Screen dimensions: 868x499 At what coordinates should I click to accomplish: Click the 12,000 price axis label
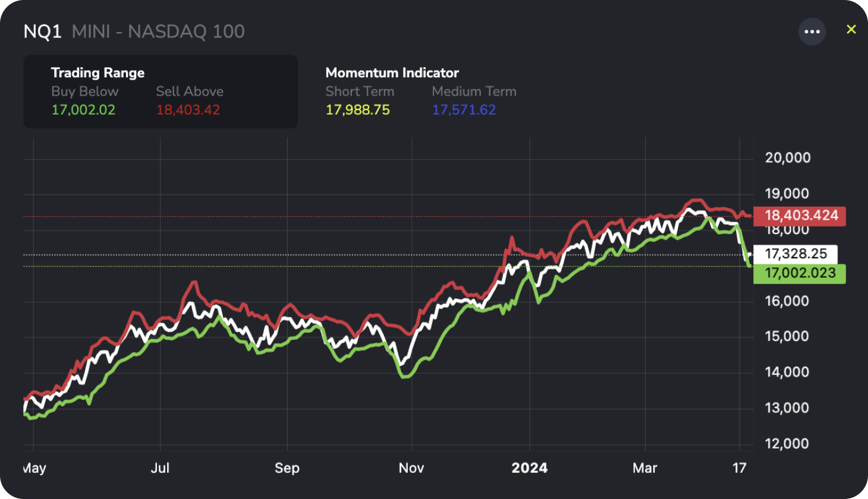[x=787, y=444]
